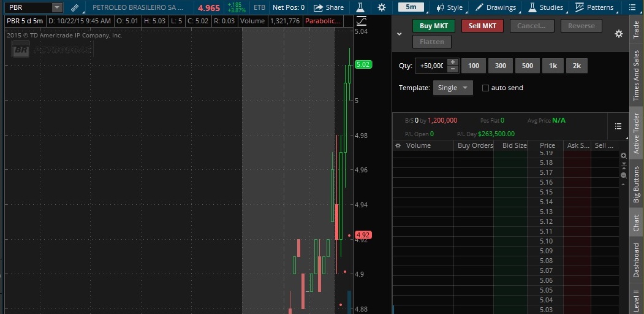Open the Template Single dropdown
644x314 pixels.
(x=453, y=88)
